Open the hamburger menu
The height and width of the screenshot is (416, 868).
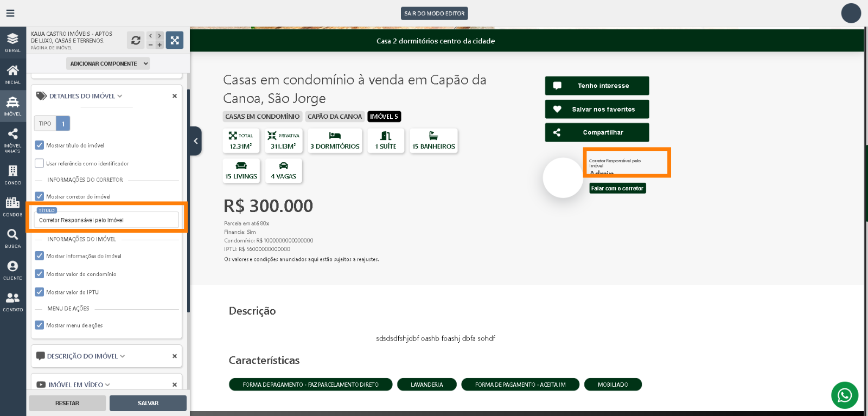[x=10, y=13]
